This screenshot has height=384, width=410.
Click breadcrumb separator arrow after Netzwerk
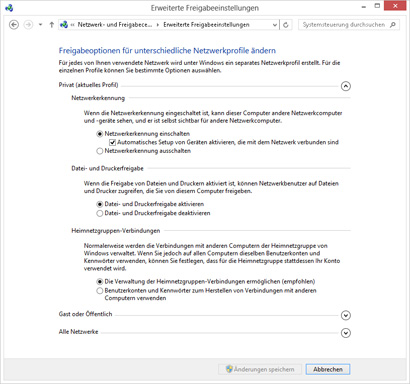click(158, 25)
